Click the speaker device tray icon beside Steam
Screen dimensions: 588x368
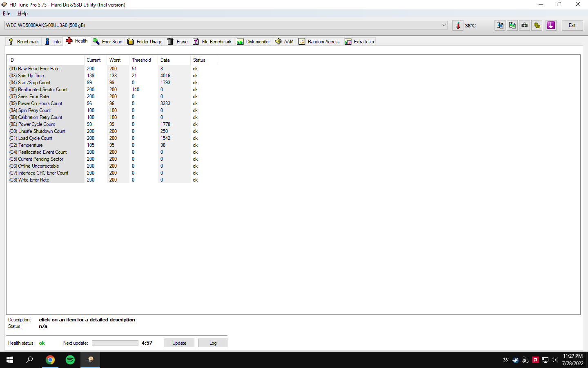point(526,360)
